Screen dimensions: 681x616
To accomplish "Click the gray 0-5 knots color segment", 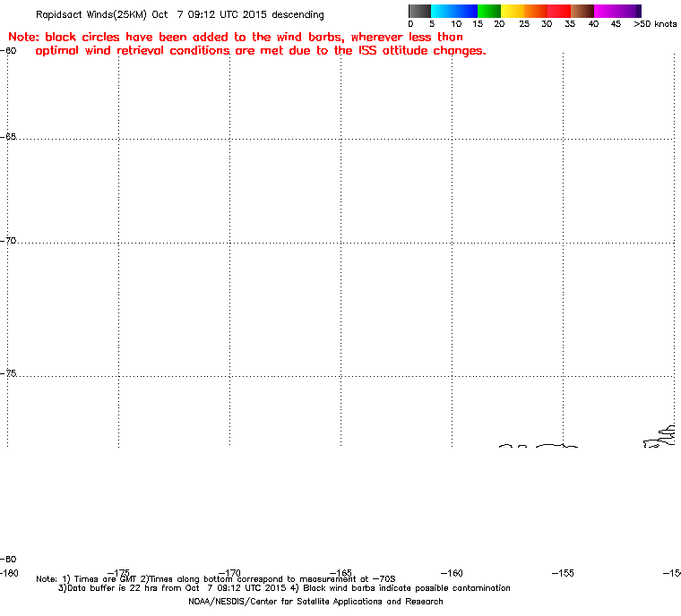I will (x=419, y=11).
